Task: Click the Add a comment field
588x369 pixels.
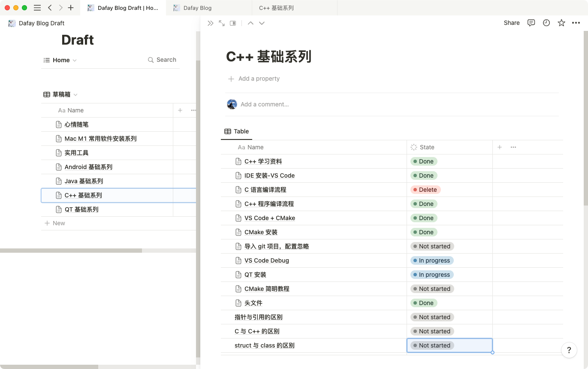Action: click(x=265, y=104)
